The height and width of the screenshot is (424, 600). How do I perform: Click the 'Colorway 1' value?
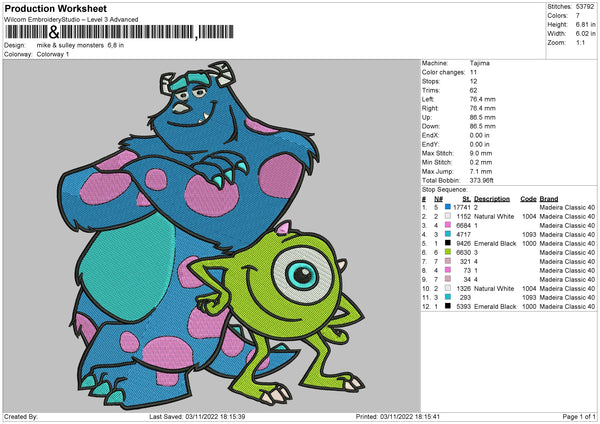pos(53,54)
